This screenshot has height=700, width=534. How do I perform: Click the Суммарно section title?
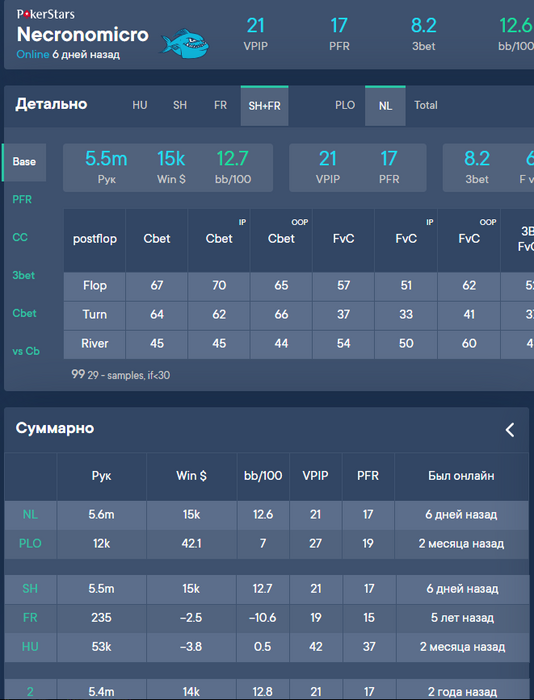click(55, 428)
